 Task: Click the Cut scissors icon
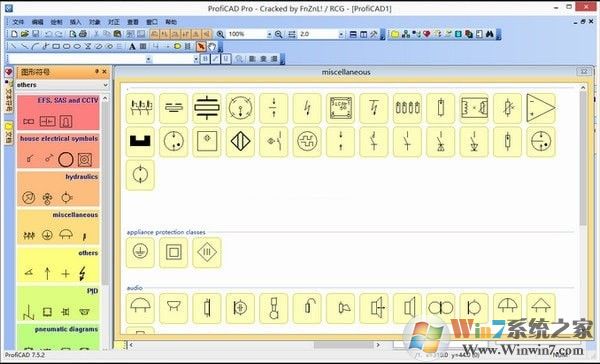click(96, 34)
